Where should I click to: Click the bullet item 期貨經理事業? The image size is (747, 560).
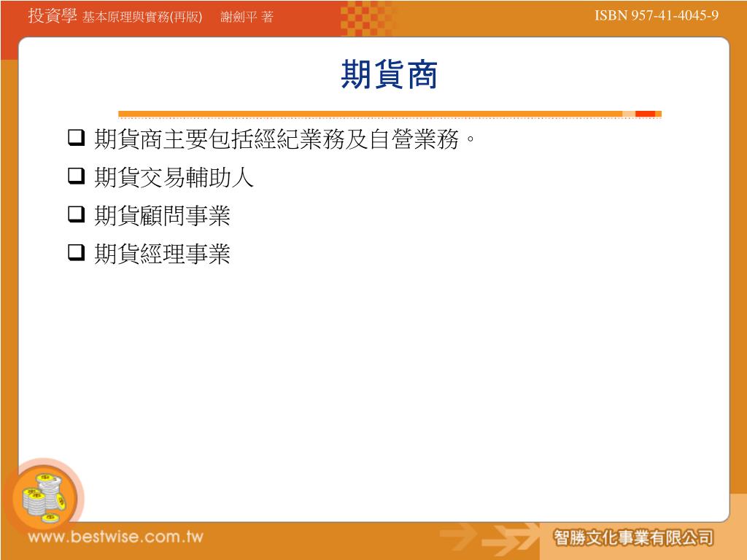tap(162, 254)
